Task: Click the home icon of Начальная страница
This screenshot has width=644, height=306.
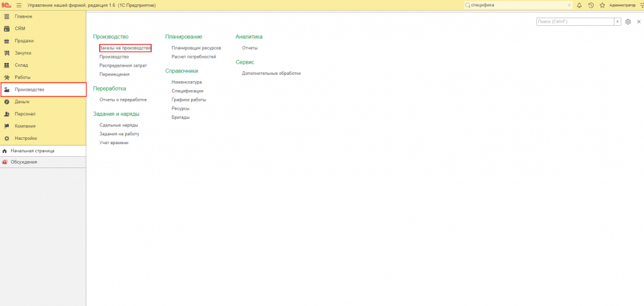Action: point(4,151)
